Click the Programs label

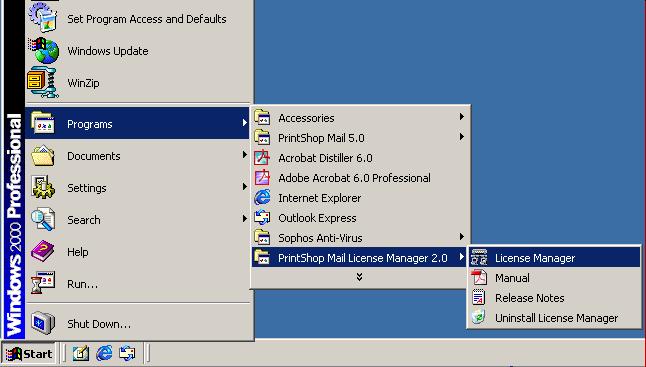point(90,124)
